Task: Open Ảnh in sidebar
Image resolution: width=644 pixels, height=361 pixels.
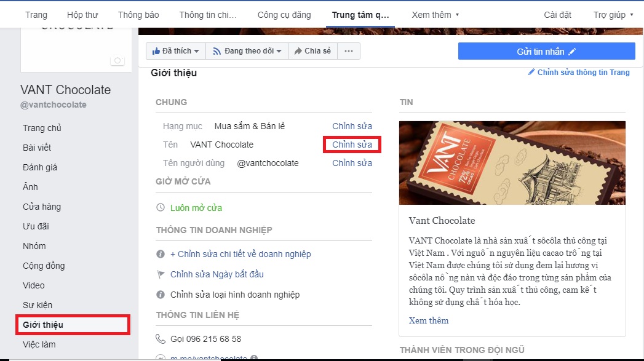Action: [30, 187]
